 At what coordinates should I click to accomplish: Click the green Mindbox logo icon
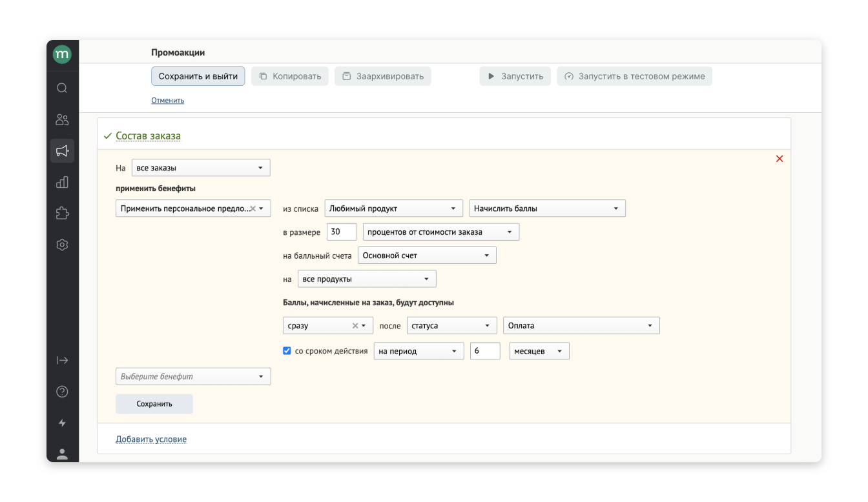click(62, 55)
